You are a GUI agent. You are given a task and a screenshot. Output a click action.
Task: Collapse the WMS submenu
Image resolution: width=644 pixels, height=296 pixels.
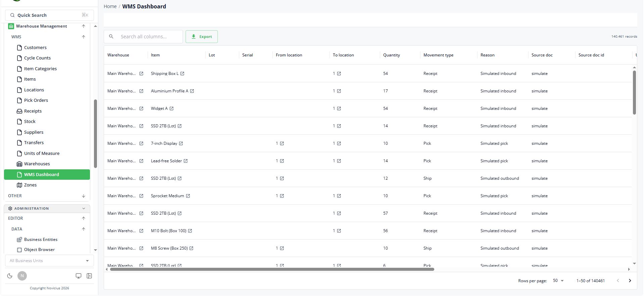click(x=84, y=37)
